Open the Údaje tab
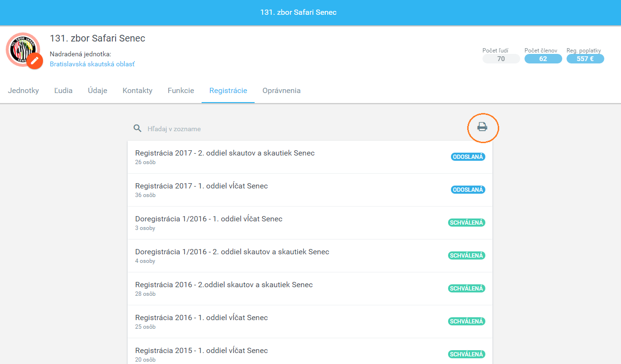Screen dimensions: 621x364 coord(97,91)
